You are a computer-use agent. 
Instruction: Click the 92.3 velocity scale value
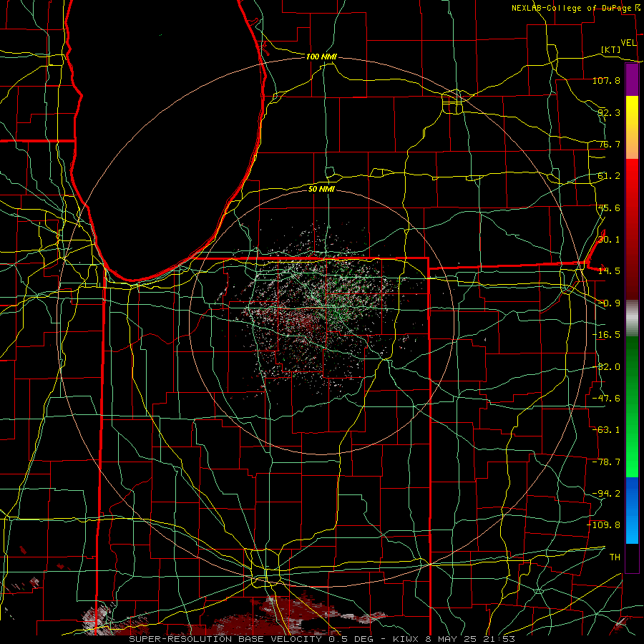609,112
